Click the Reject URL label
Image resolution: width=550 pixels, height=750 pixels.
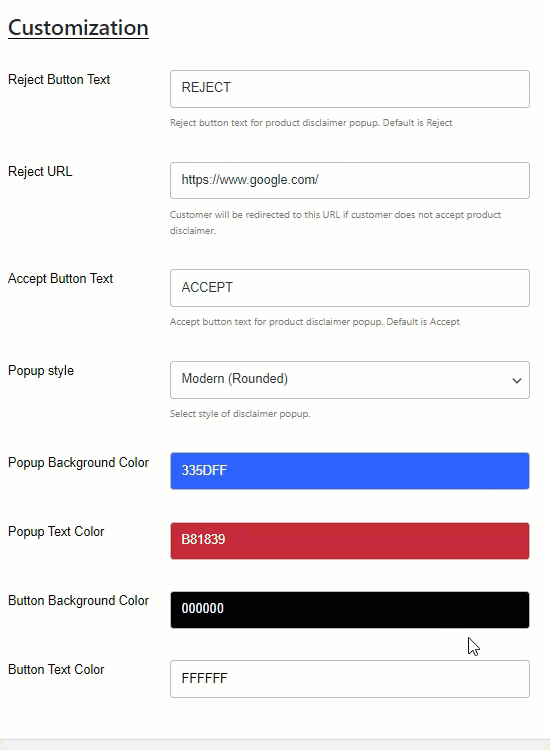40,171
